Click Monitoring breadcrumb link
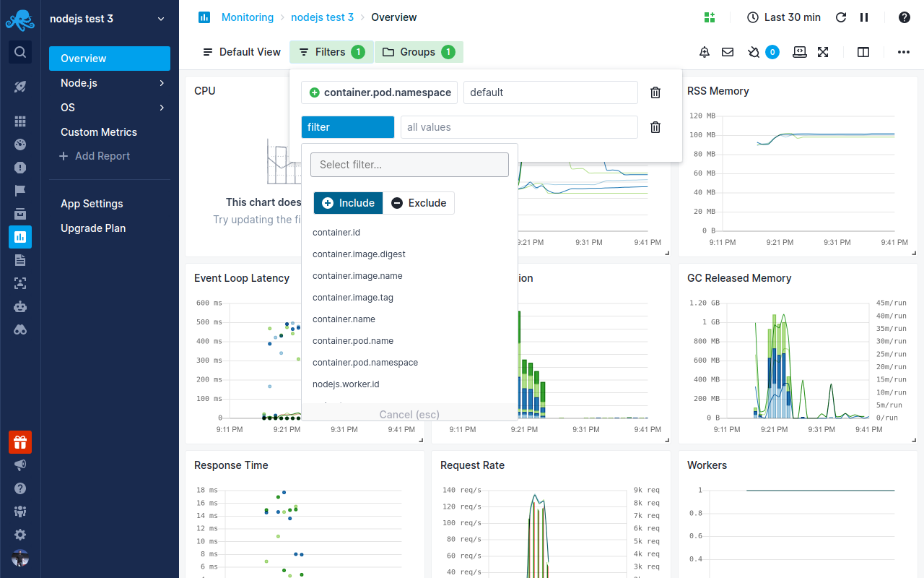Screen dimensions: 924x578 (x=248, y=17)
